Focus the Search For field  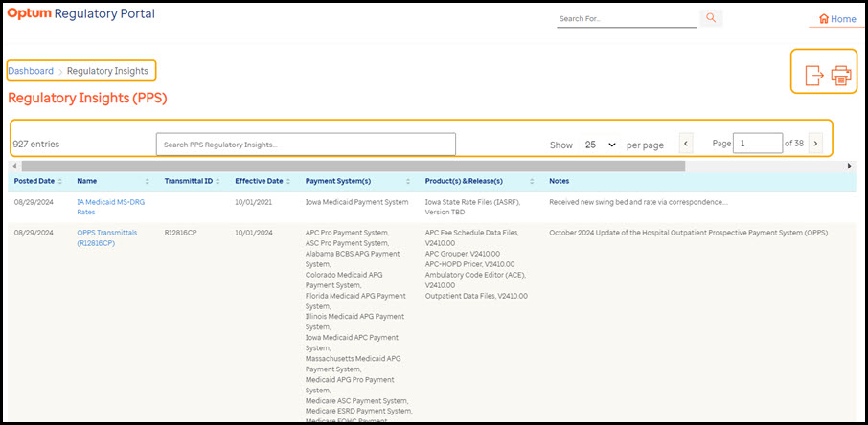click(627, 19)
